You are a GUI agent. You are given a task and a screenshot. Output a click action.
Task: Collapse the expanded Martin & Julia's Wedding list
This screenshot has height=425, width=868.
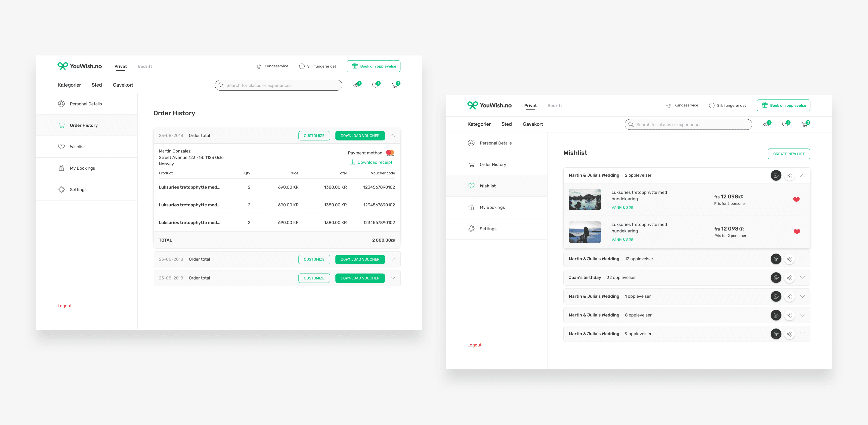click(802, 175)
